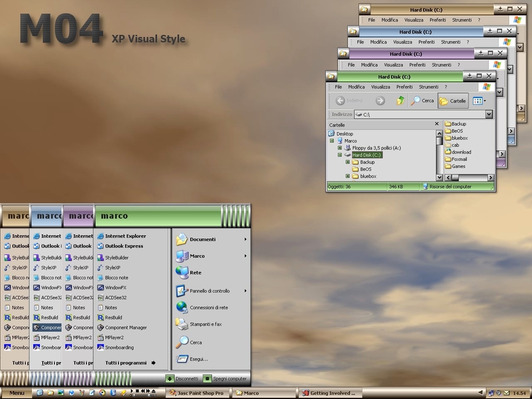This screenshot has height=399, width=532.
Task: Expand the Floppy da 3,5 pollici node
Action: (x=339, y=148)
